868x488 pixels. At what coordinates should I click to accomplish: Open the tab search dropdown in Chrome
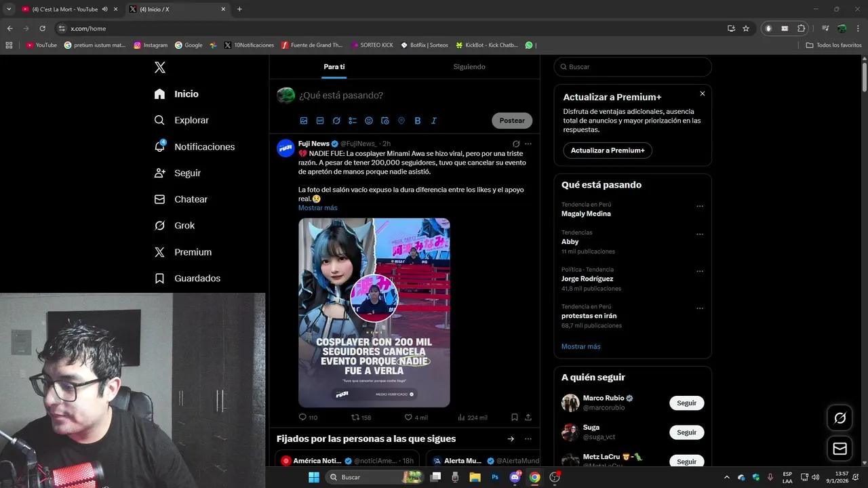pyautogui.click(x=9, y=9)
